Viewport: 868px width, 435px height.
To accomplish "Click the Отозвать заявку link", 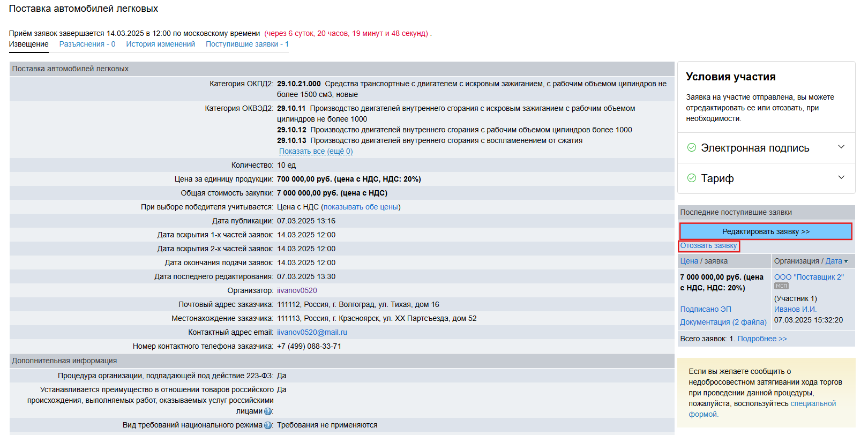I will (x=708, y=246).
